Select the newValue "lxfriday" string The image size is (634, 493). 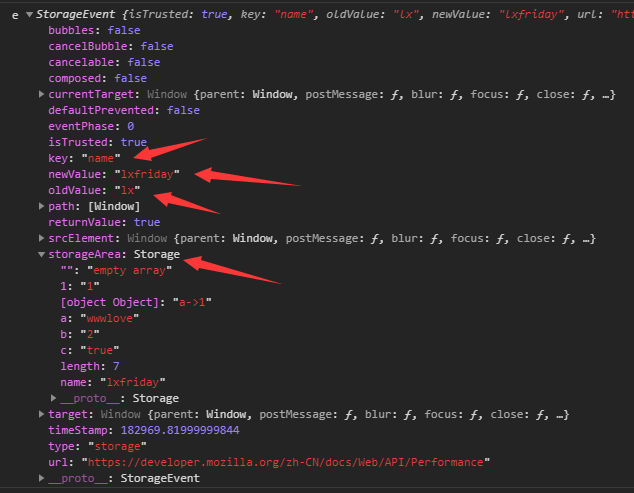(x=147, y=174)
